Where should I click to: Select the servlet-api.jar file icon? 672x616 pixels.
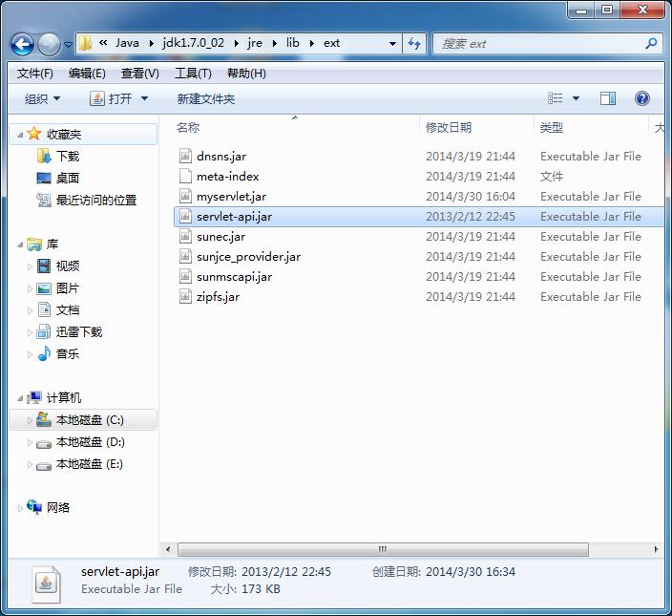tap(185, 216)
